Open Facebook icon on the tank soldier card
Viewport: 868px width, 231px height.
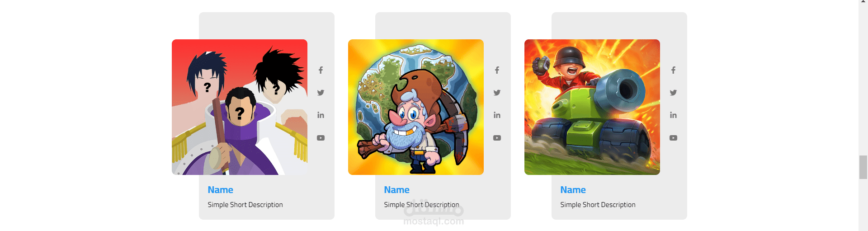click(x=673, y=70)
